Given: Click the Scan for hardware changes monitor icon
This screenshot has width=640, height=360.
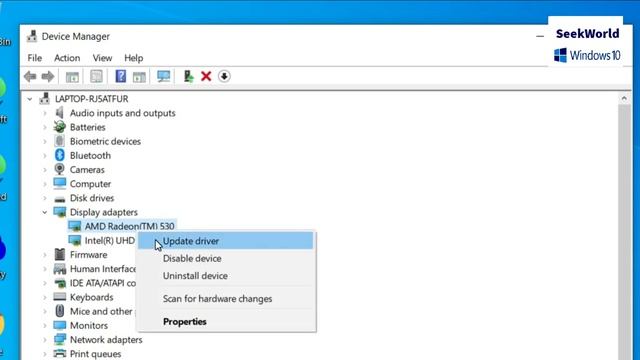Looking at the screenshot, I should [164, 76].
